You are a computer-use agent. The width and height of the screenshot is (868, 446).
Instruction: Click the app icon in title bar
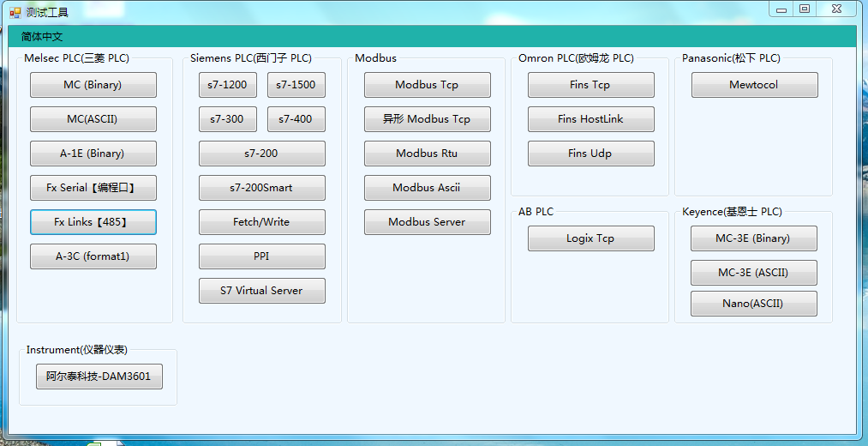(x=15, y=12)
